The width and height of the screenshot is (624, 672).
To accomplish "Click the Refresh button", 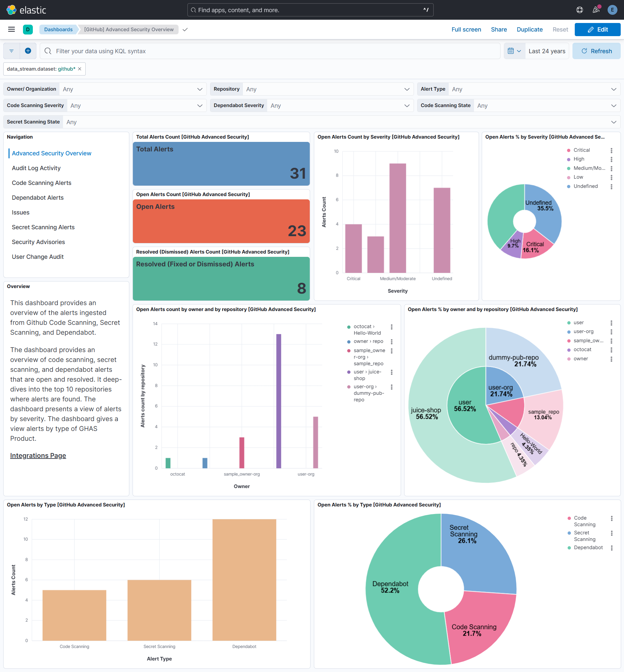I will point(596,51).
